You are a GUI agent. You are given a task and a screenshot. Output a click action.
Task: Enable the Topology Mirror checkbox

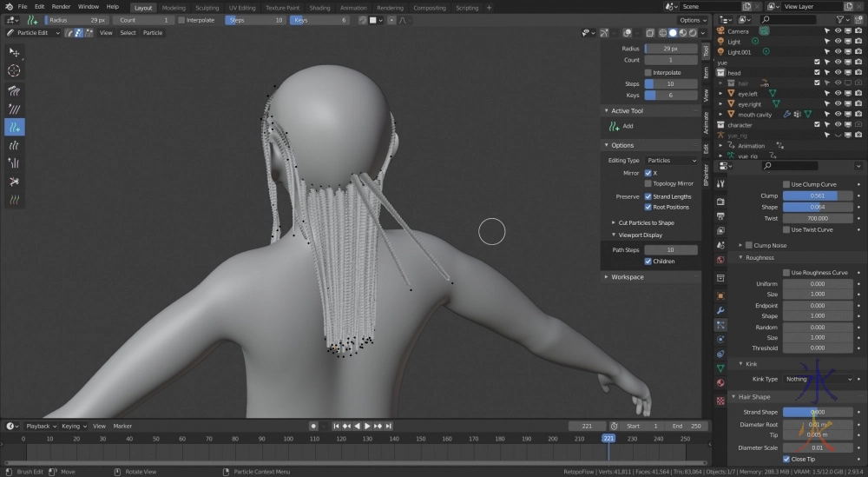point(648,183)
